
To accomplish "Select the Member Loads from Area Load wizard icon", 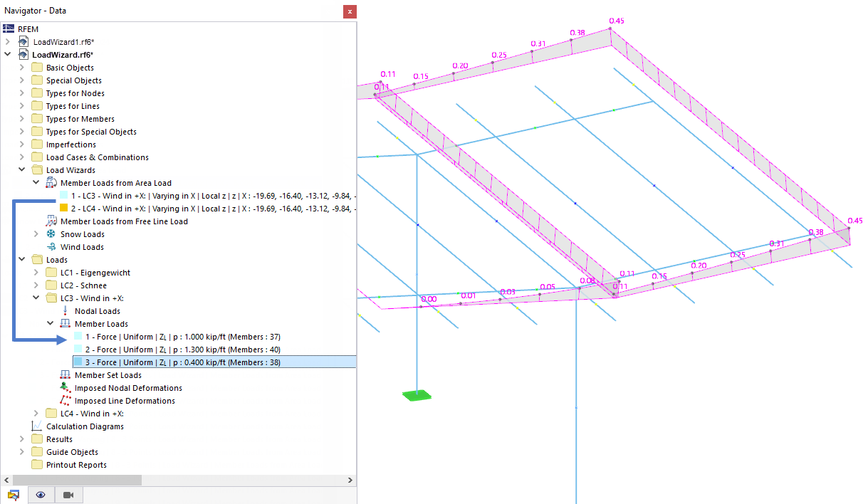I will (50, 182).
